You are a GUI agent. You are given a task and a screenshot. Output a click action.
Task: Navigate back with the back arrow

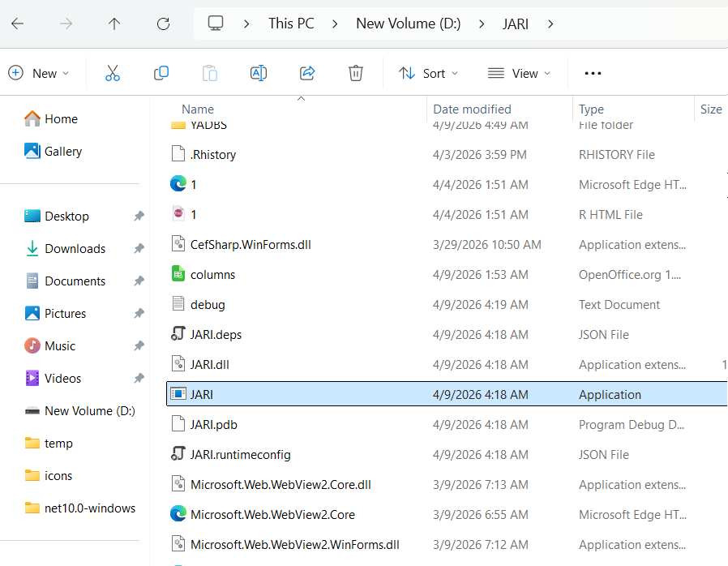17,24
